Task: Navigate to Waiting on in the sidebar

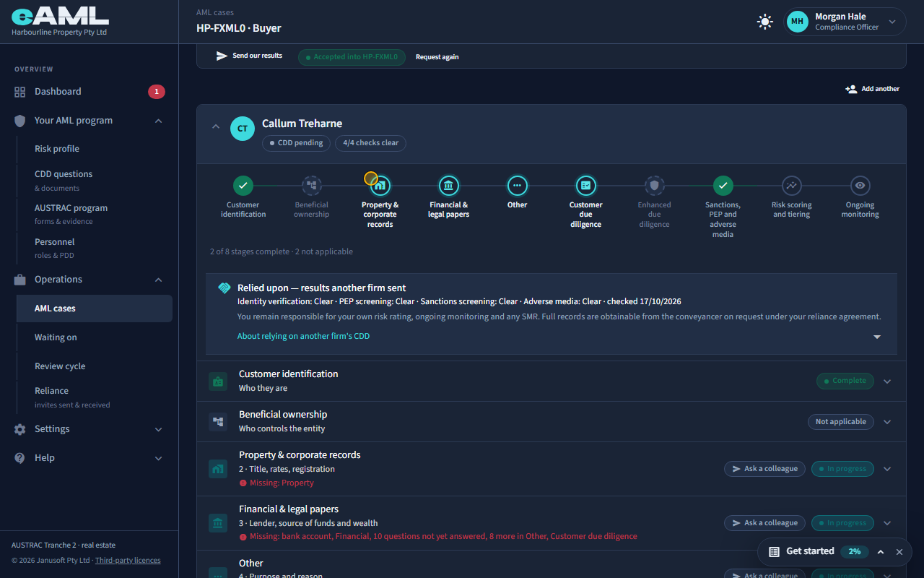Action: click(x=94, y=337)
